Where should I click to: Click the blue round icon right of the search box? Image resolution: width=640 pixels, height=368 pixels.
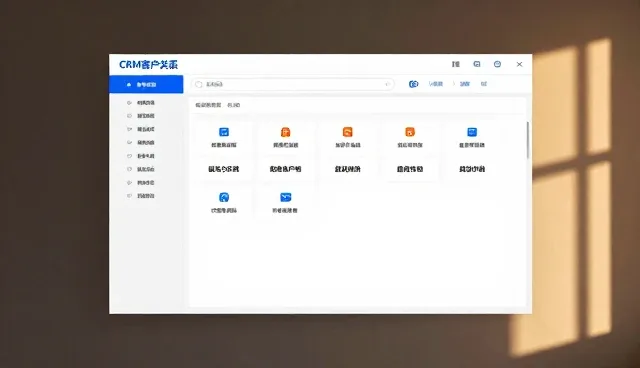tap(413, 84)
